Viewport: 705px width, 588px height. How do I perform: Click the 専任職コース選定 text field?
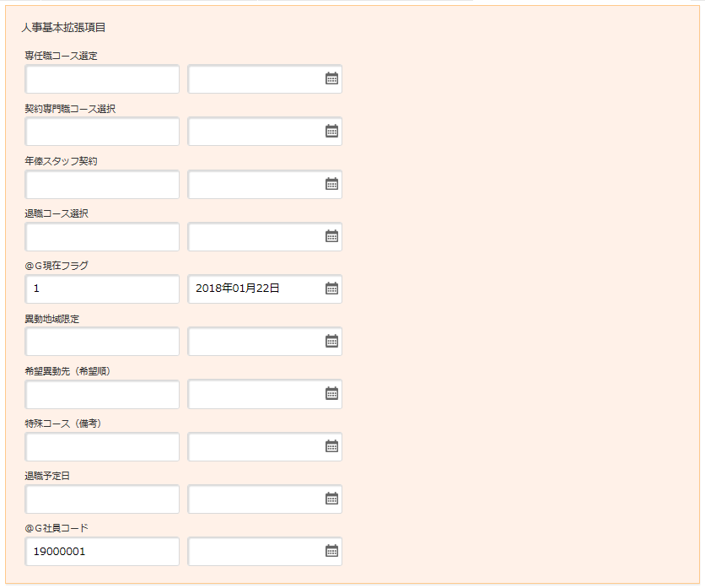[x=102, y=78]
